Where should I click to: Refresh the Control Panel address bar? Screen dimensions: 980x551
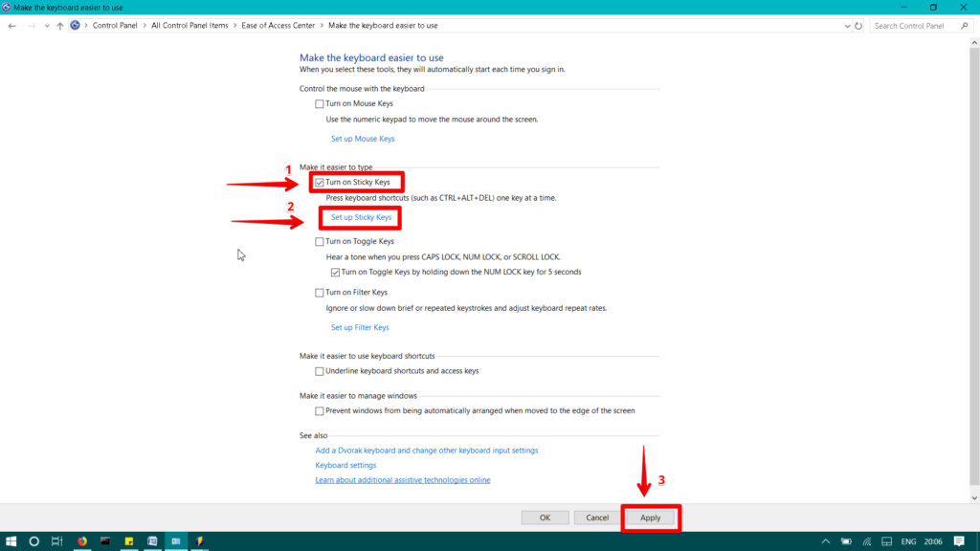pyautogui.click(x=858, y=26)
